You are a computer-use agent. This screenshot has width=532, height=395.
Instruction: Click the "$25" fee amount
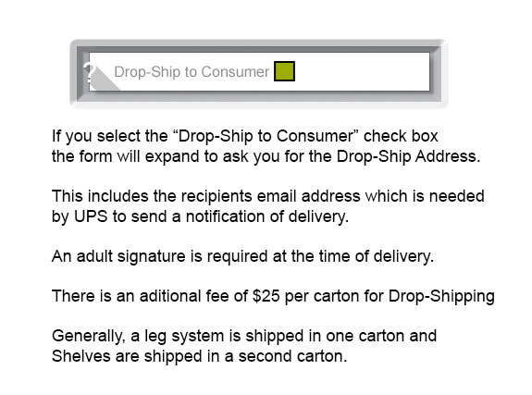point(266,296)
